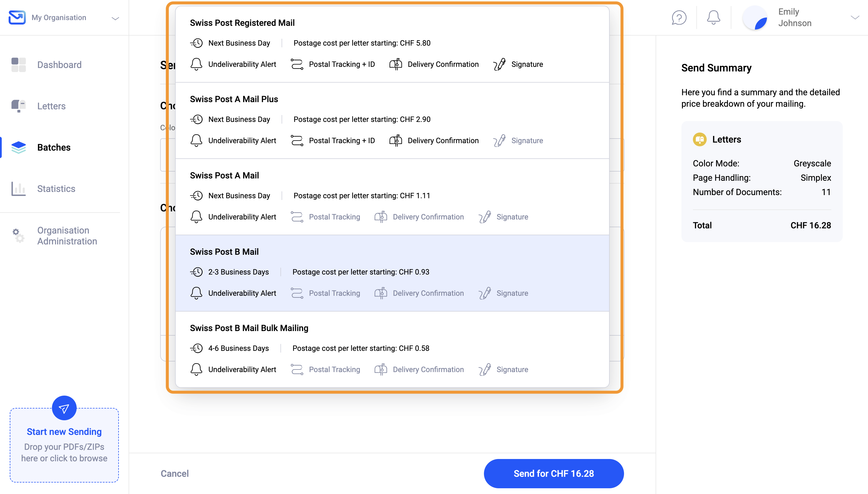The width and height of the screenshot is (868, 494).
Task: Click the 'Send Summary' heading
Action: [716, 68]
